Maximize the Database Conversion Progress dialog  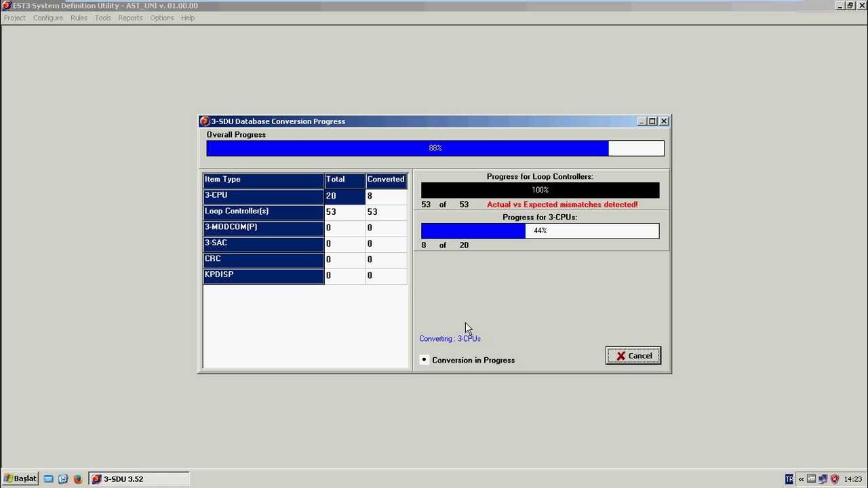652,121
